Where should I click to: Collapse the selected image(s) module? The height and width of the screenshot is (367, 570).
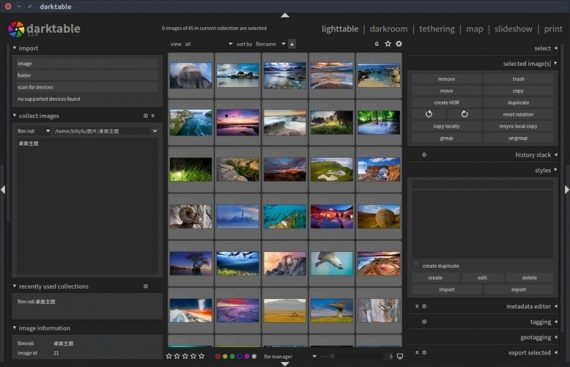click(556, 63)
